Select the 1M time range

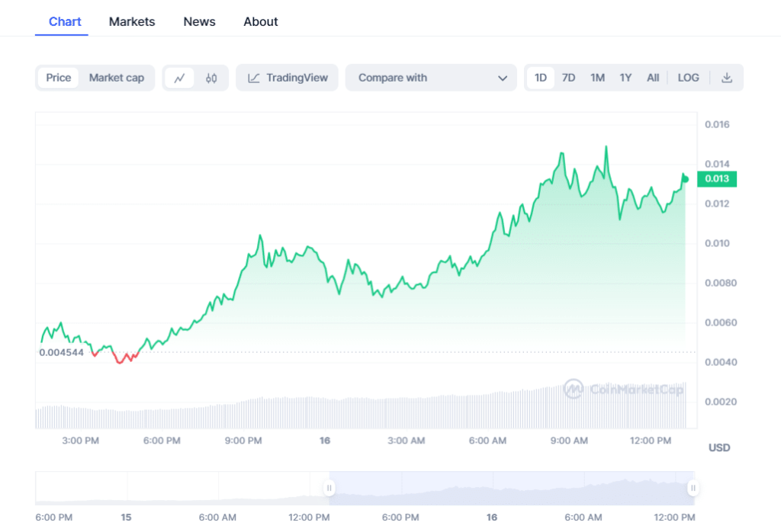[597, 78]
